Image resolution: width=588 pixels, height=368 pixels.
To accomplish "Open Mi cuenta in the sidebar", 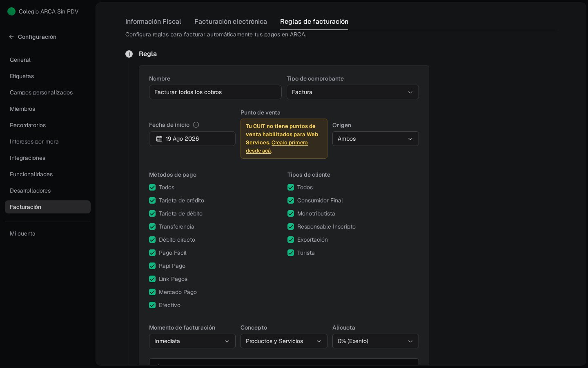I will pos(48,233).
